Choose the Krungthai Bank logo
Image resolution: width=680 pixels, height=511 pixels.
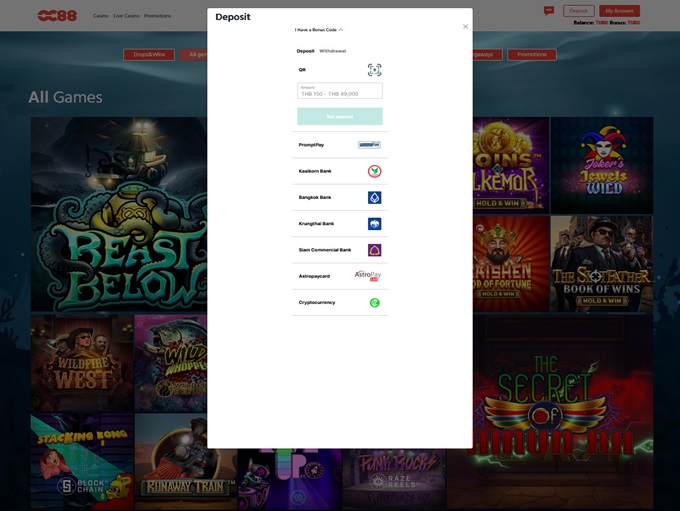point(374,224)
